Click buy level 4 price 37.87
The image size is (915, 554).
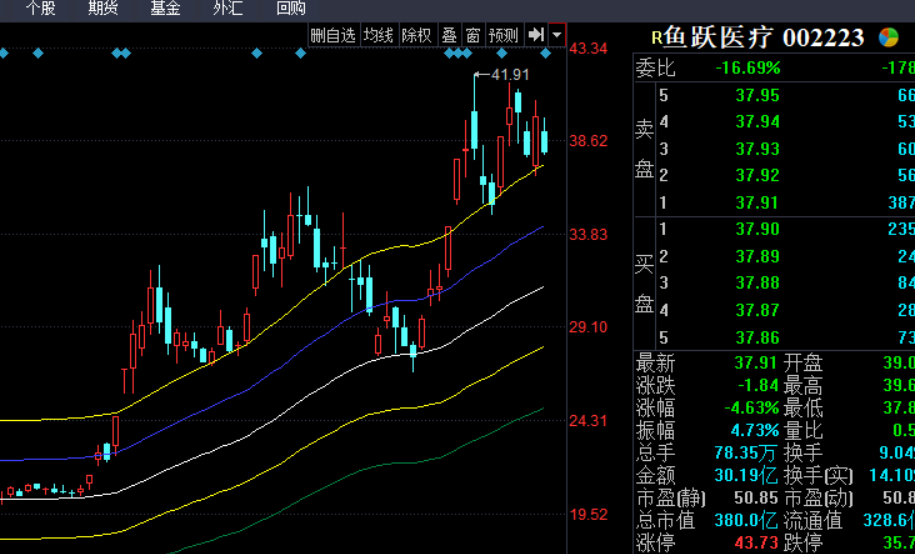click(757, 310)
